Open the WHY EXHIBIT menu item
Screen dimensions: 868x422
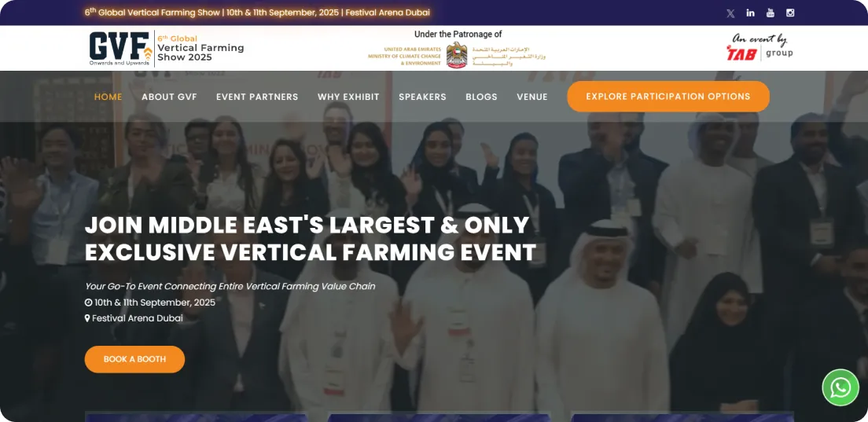click(348, 97)
